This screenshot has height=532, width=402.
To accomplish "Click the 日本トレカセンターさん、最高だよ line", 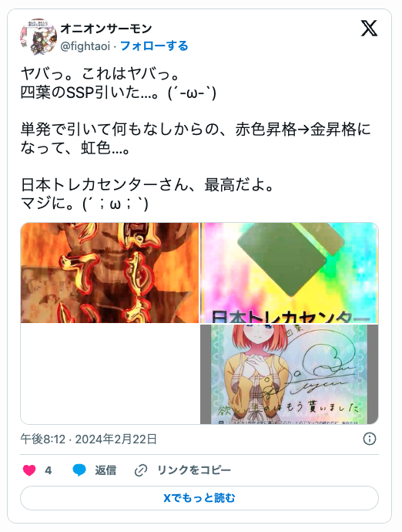I will 147,185.
